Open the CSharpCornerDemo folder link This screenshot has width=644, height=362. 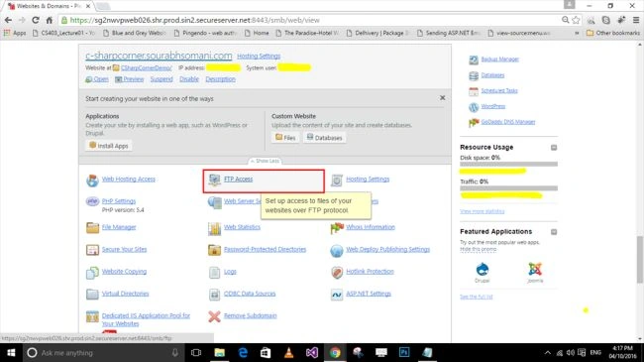click(147, 67)
